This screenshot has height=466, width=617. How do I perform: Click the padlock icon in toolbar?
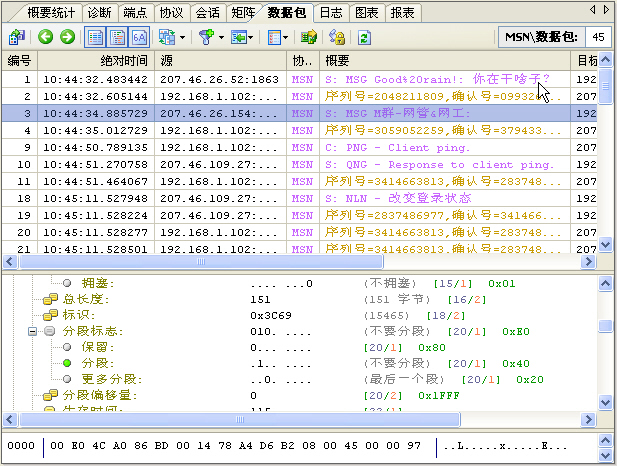[337, 37]
